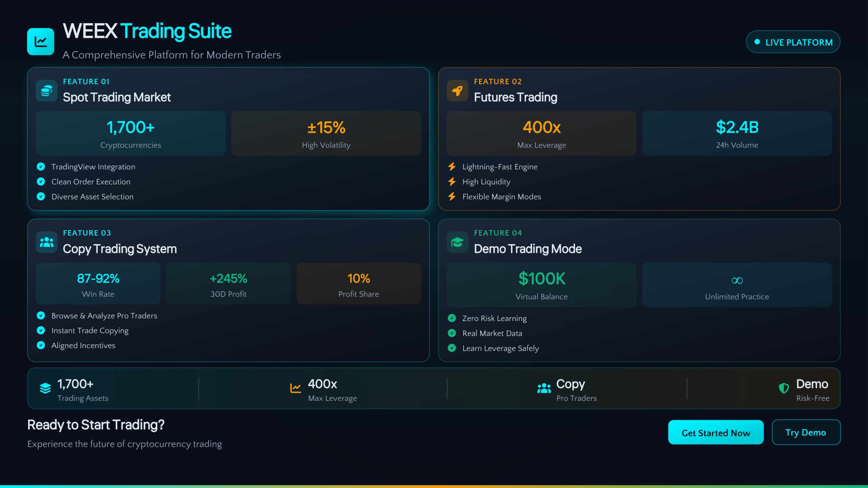Click the Learn Leverage Safely text
Image resolution: width=868 pixels, height=488 pixels.
pyautogui.click(x=500, y=348)
